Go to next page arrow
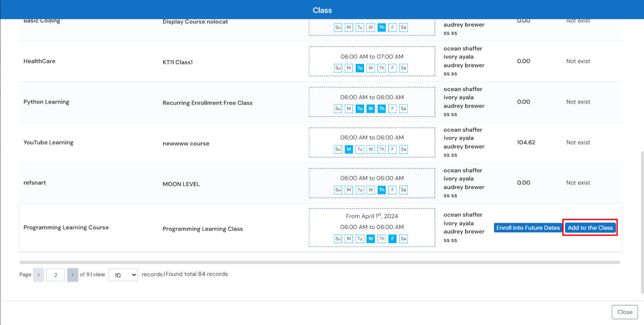This screenshot has height=325, width=644. pyautogui.click(x=72, y=275)
